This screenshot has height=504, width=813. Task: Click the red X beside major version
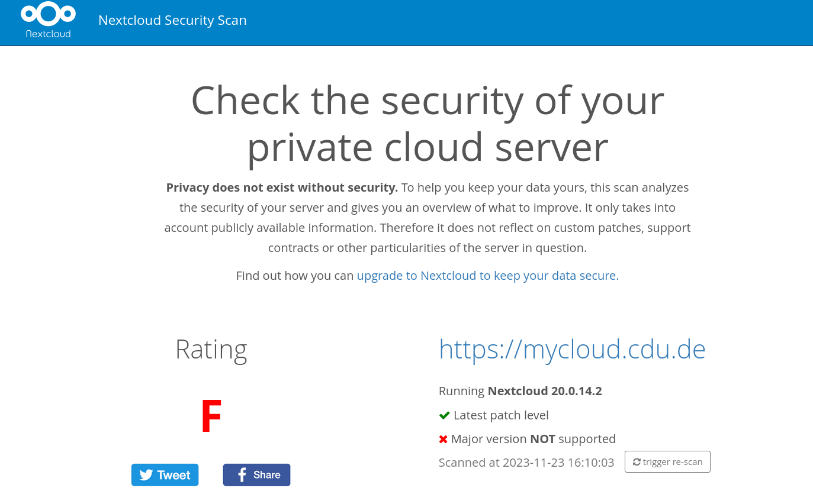pyautogui.click(x=443, y=440)
